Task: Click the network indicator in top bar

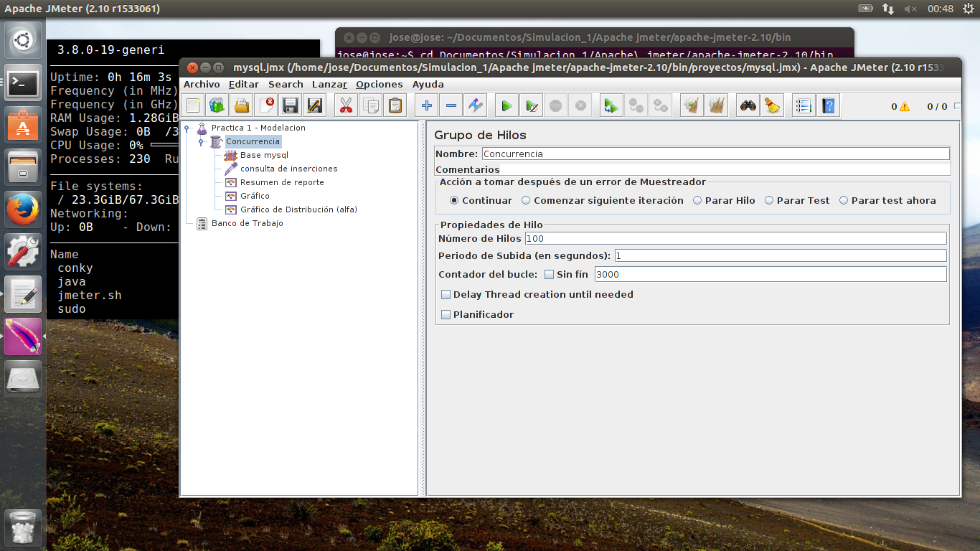Action: click(x=888, y=9)
